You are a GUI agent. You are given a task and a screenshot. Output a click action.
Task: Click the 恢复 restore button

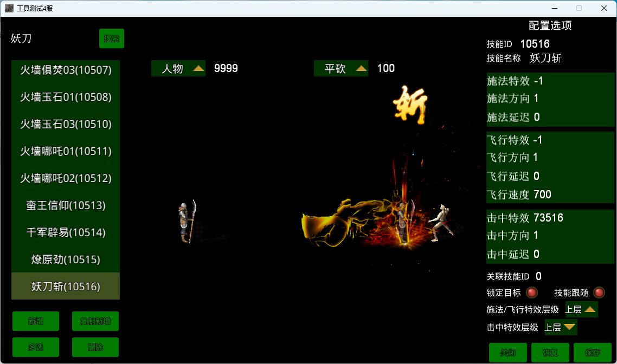[x=550, y=352]
